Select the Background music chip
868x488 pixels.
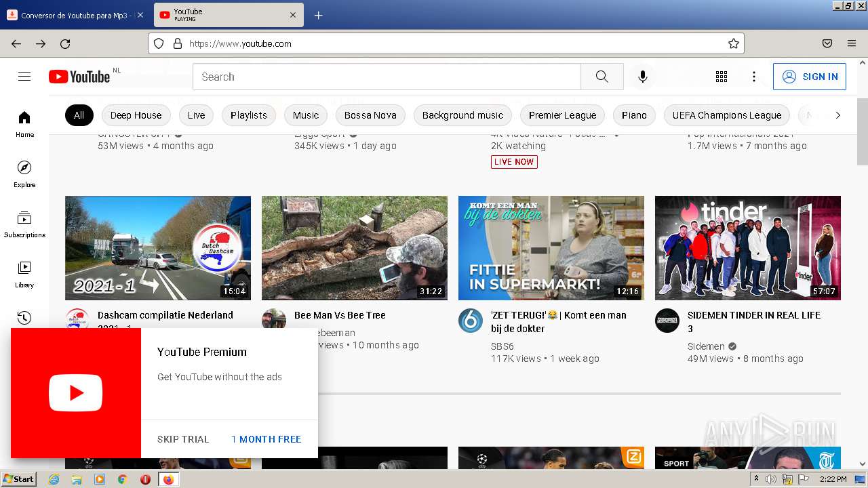point(462,115)
